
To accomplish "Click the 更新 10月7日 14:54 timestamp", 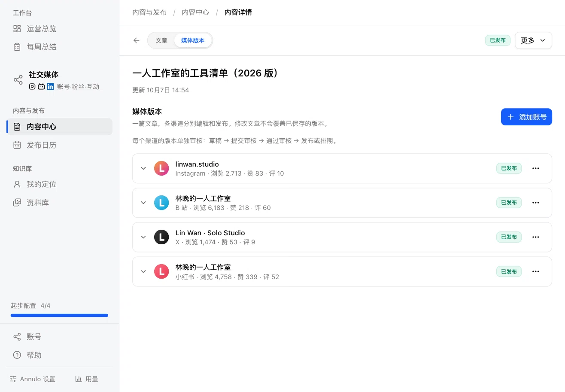I will point(161,90).
